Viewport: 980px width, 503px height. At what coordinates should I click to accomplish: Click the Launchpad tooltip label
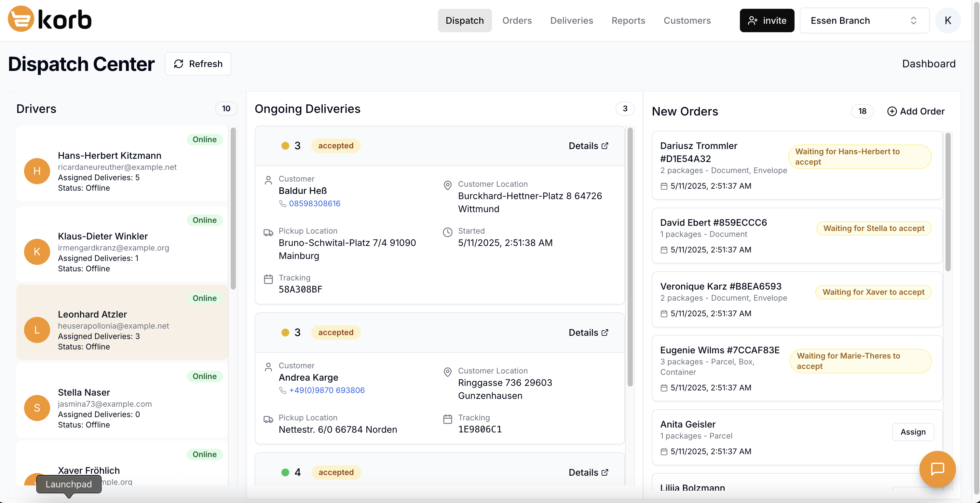(x=69, y=484)
